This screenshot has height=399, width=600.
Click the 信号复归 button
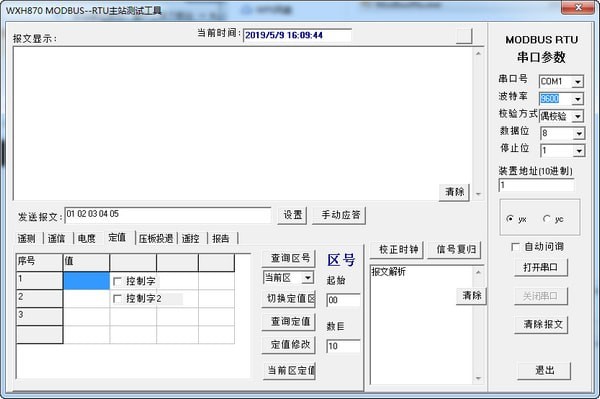click(455, 250)
